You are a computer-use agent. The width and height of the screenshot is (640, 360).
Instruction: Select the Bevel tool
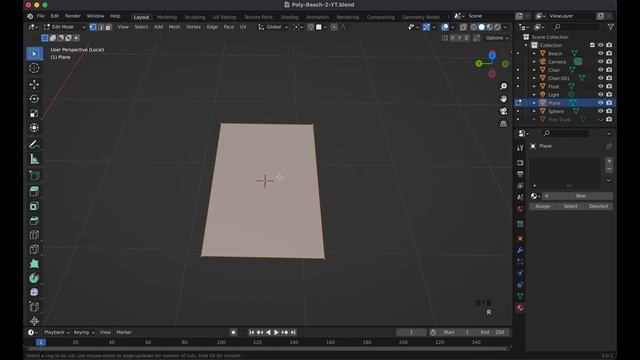click(34, 220)
